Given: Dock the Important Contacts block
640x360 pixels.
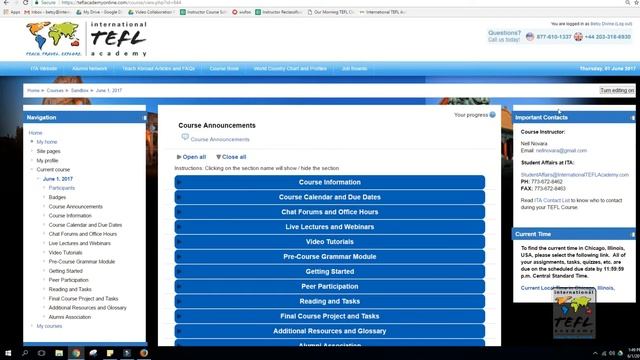Looking at the screenshot, I should [x=633, y=118].
